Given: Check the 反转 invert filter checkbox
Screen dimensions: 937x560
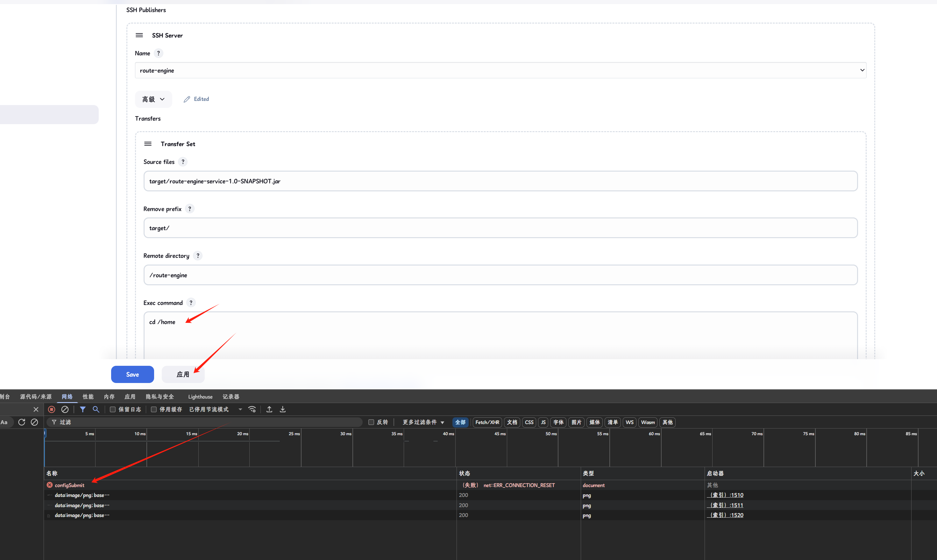Looking at the screenshot, I should (371, 422).
